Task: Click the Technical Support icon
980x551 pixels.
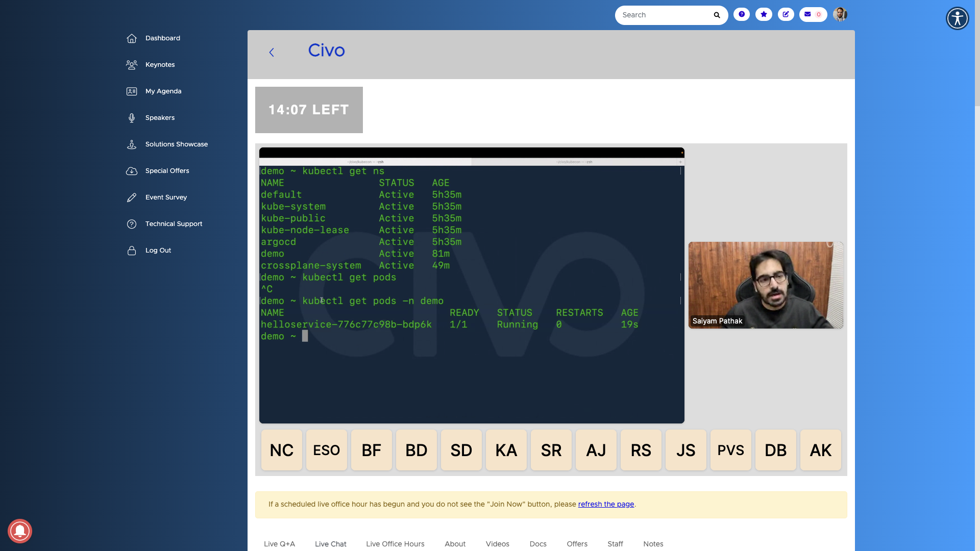Action: 131,224
